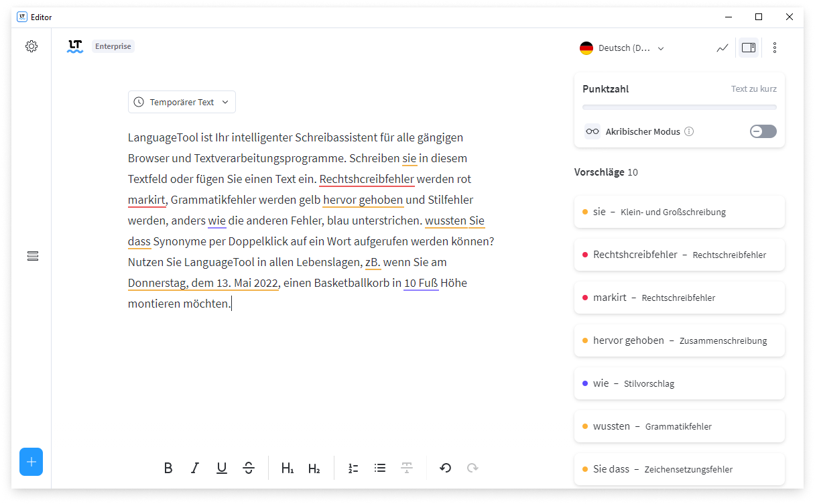
Task: Click the glasses icon of Akribischer Modus
Action: [592, 131]
